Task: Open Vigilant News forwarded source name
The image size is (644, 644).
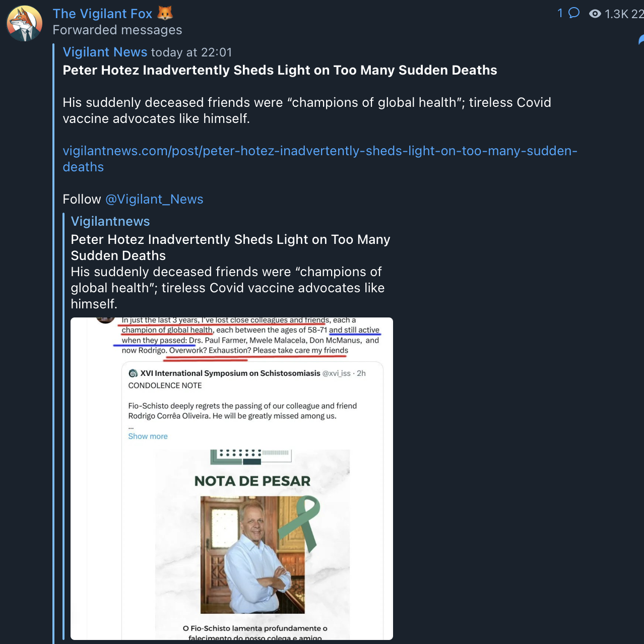Action: pyautogui.click(x=105, y=52)
